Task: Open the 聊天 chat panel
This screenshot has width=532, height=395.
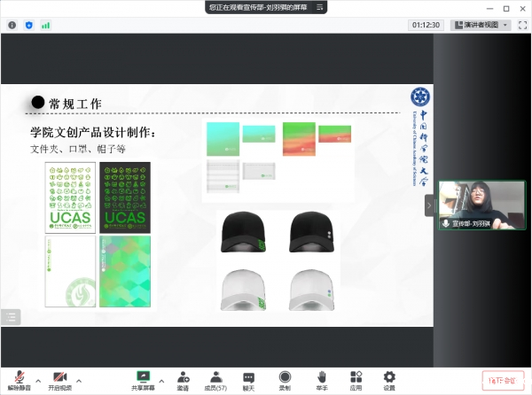Action: click(x=249, y=378)
